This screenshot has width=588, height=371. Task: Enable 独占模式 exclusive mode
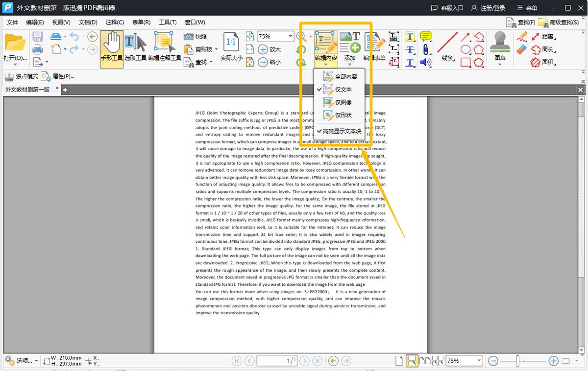[x=21, y=76]
